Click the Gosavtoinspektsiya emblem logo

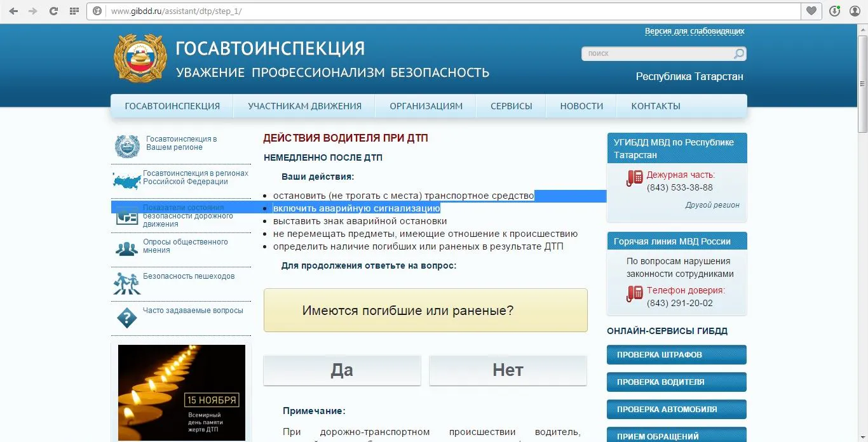(x=140, y=58)
